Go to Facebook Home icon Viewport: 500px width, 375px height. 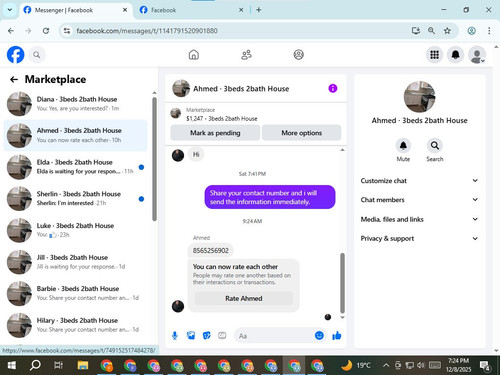pyautogui.click(x=194, y=54)
